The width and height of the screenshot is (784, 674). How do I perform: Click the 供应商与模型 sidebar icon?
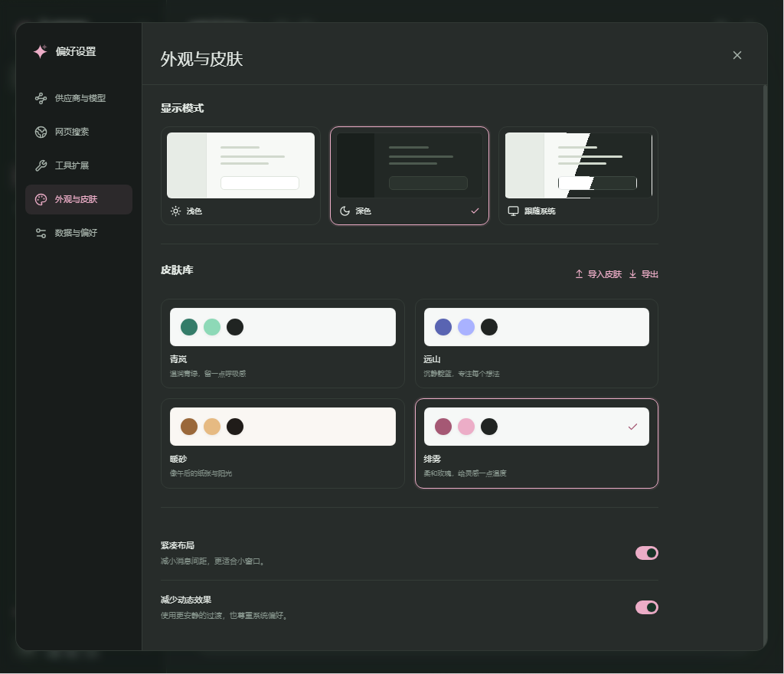[41, 98]
